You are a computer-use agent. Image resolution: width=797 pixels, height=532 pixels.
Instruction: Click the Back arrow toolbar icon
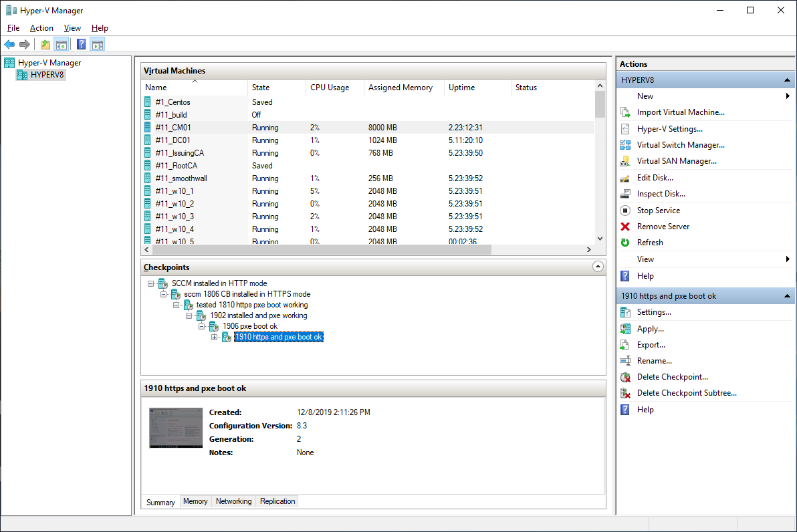click(x=9, y=45)
